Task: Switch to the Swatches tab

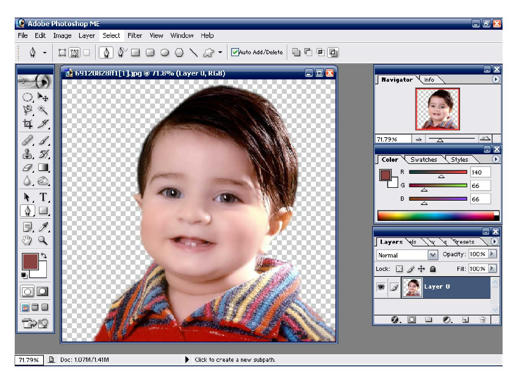Action: (x=424, y=159)
